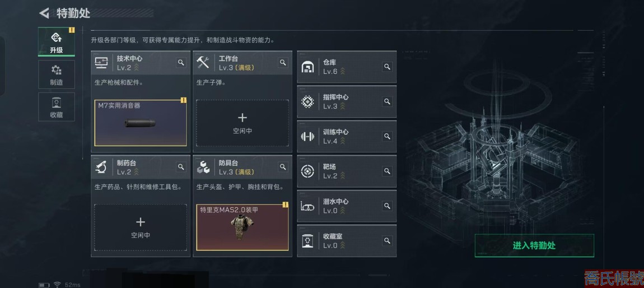
Task: Collect the 特里克MAS2.0装甲 armor item
Action: 242,227
